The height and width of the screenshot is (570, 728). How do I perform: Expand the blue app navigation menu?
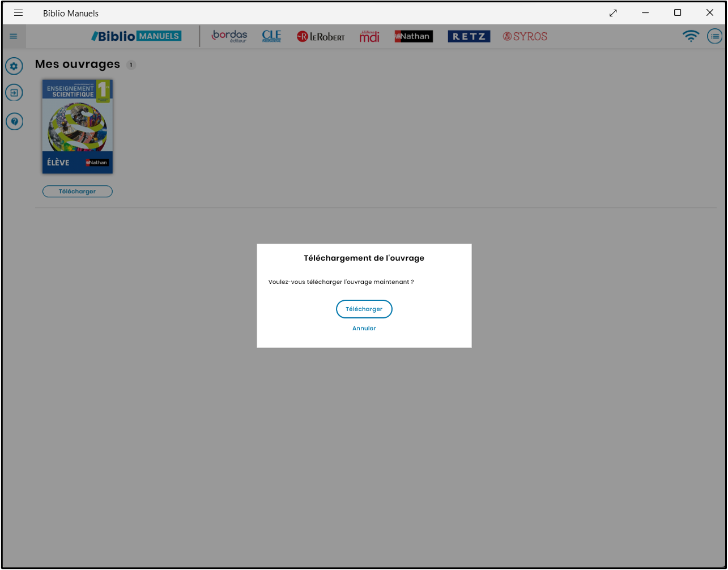click(14, 36)
